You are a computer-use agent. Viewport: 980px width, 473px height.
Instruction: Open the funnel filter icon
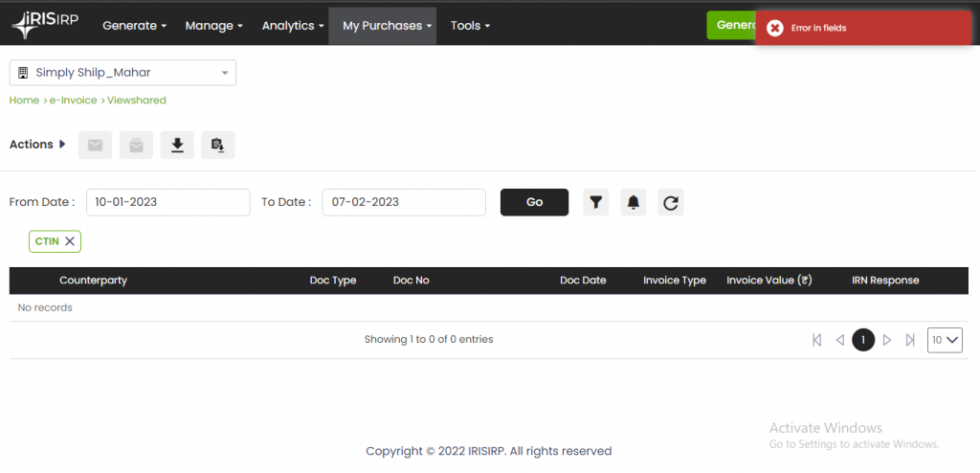595,202
